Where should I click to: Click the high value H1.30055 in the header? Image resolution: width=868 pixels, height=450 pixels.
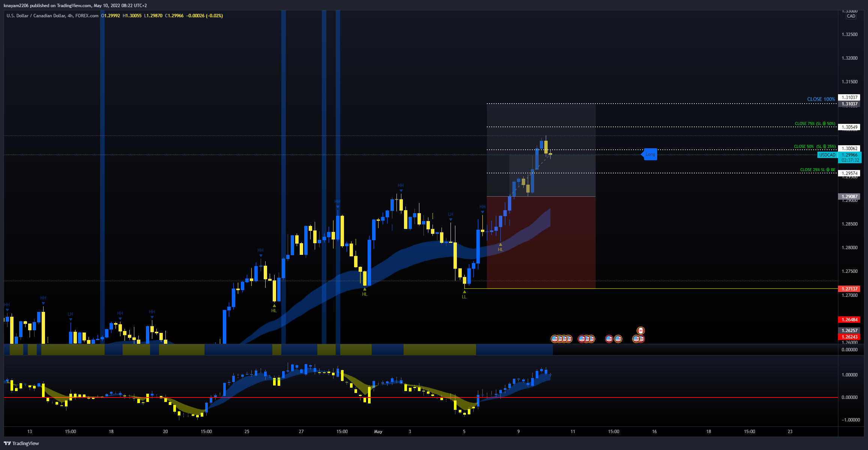click(132, 16)
